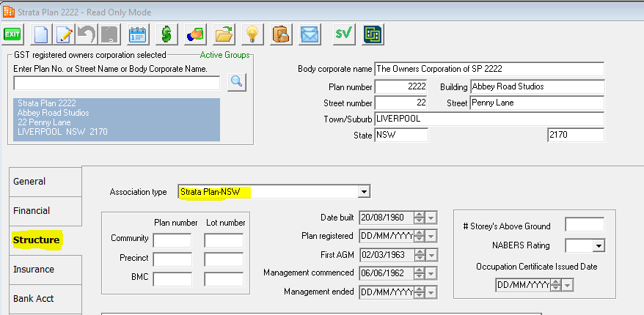Viewport: 644px width, 315px height.
Task: Click the envelope mail icon
Action: pos(310,35)
